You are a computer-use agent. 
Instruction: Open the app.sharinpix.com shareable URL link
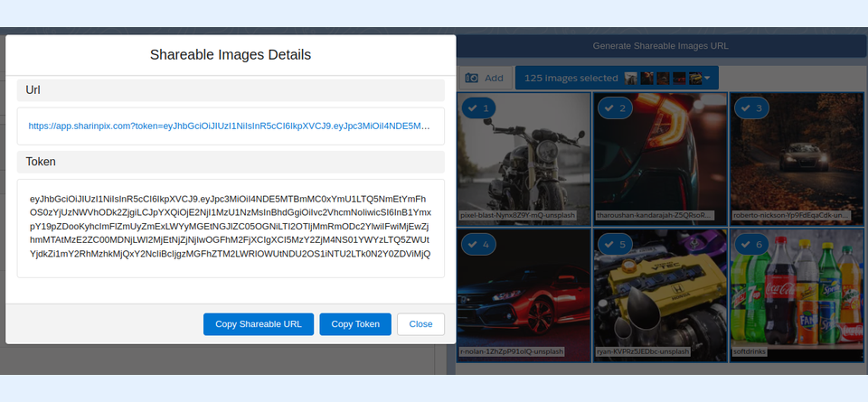click(x=230, y=126)
